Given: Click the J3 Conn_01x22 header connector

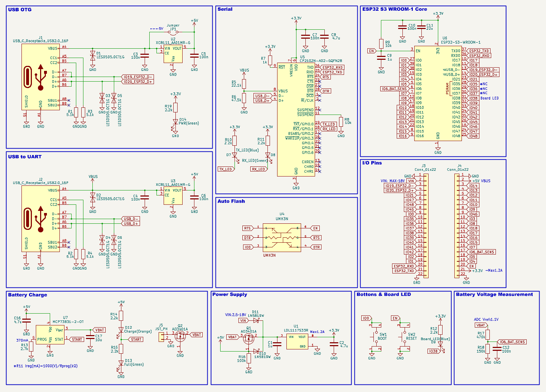Looking at the screenshot, I should click(x=426, y=226).
